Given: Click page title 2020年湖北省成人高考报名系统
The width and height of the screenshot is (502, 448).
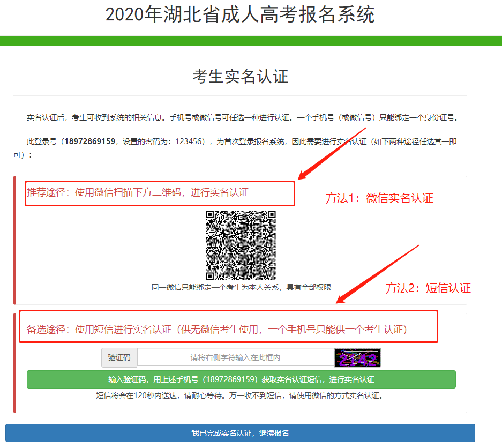Looking at the screenshot, I should pyautogui.click(x=240, y=14).
